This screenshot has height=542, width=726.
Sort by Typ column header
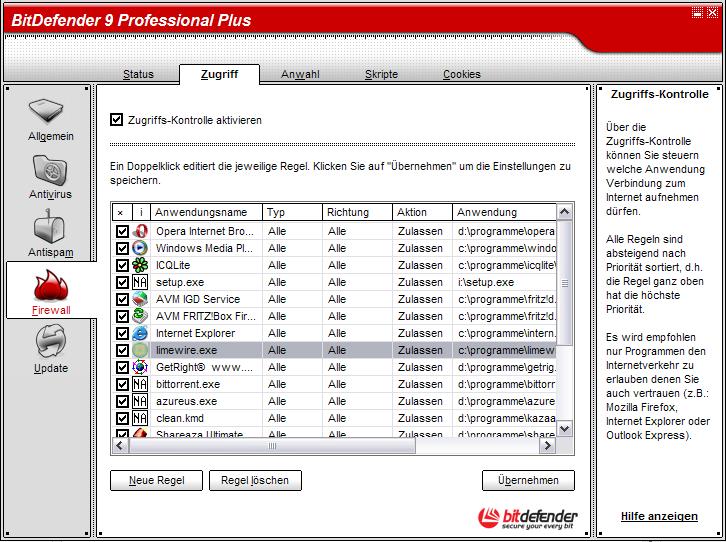tap(293, 212)
